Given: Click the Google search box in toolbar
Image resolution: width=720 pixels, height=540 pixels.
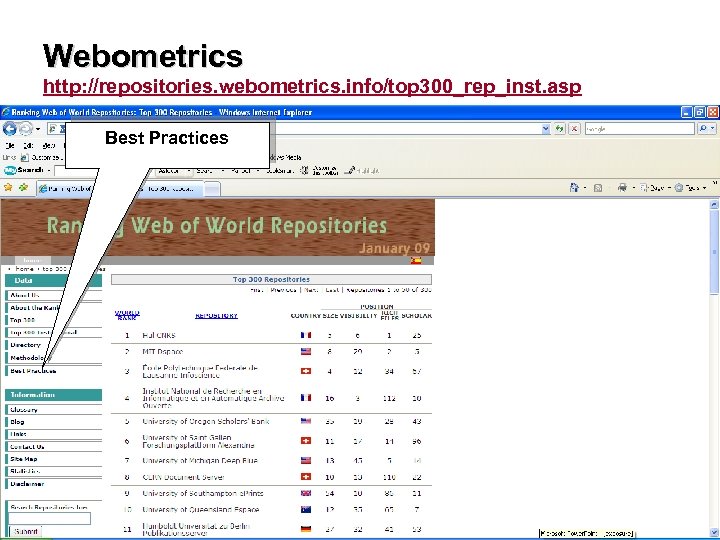Looking at the screenshot, I should click(x=639, y=129).
